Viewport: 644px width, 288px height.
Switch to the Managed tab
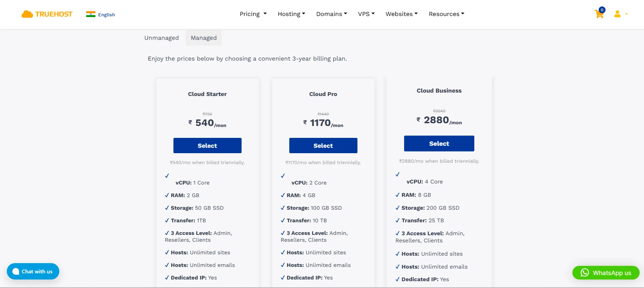[x=204, y=38]
